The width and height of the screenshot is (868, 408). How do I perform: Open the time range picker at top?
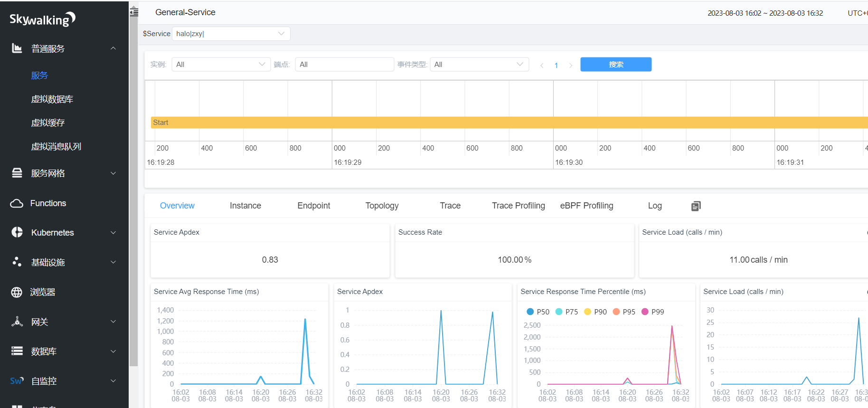coord(765,13)
